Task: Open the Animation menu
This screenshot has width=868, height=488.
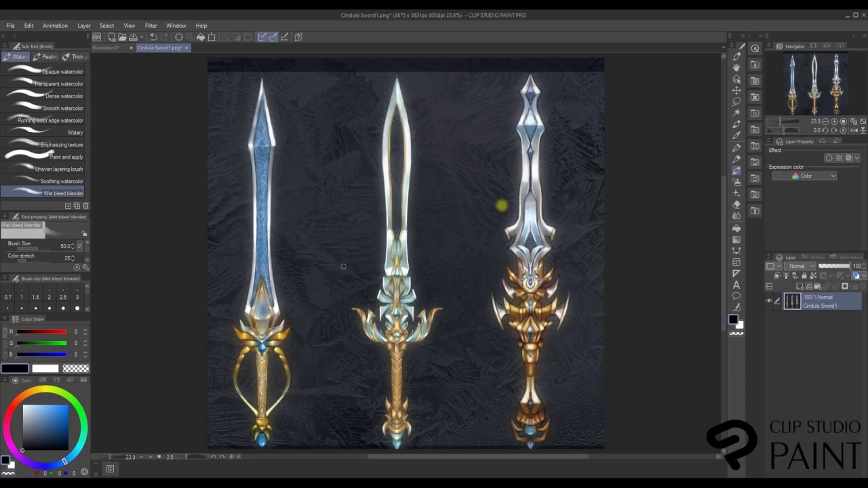Action: pyautogui.click(x=55, y=26)
